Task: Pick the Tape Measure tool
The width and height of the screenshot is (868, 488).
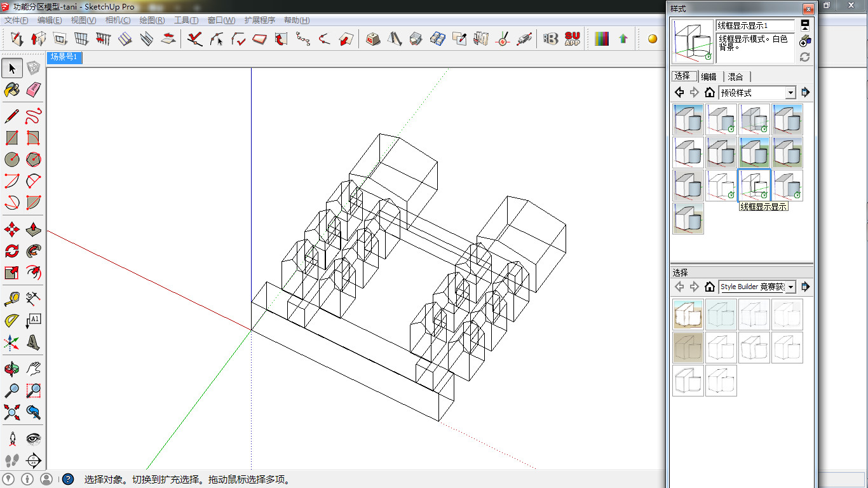Action: pyautogui.click(x=12, y=299)
